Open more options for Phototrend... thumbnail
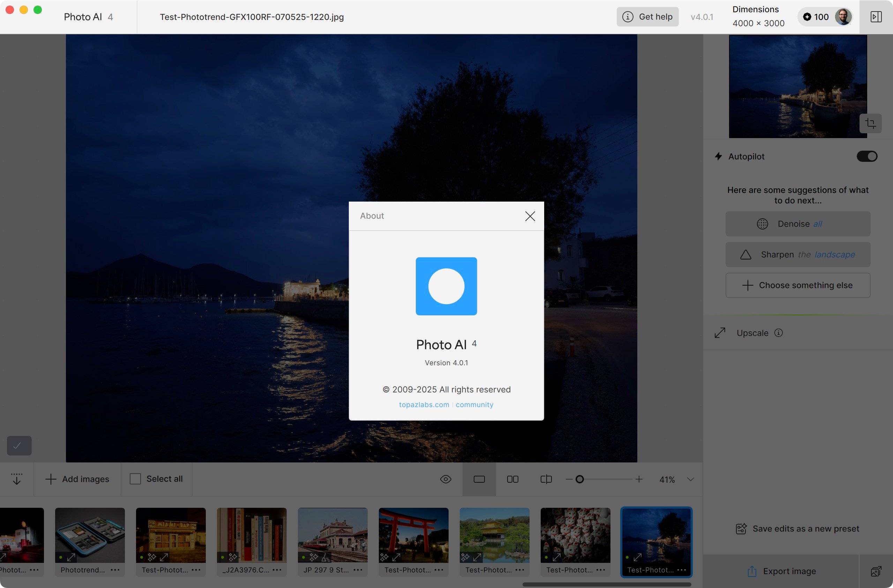The width and height of the screenshot is (893, 588). pyautogui.click(x=115, y=570)
